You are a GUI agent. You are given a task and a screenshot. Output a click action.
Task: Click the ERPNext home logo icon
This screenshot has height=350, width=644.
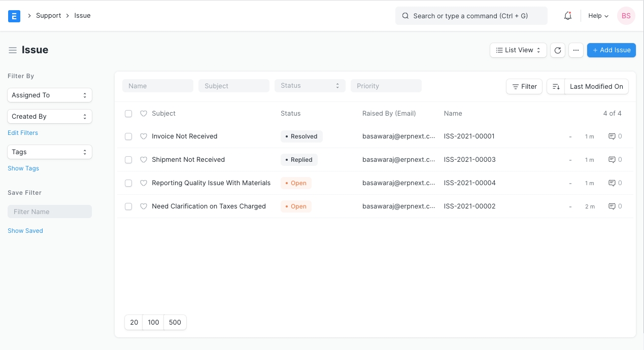[x=14, y=16]
